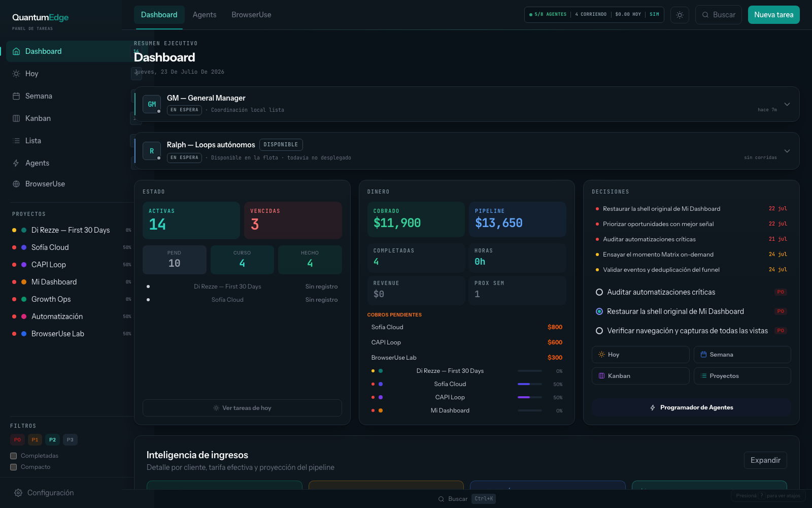The width and height of the screenshot is (812, 508).
Task: Click the magnifier icon in top Buscar field
Action: point(705,15)
